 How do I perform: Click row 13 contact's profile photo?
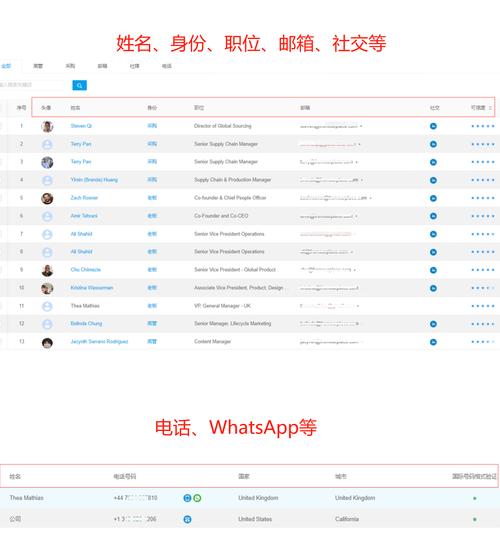coord(47,342)
